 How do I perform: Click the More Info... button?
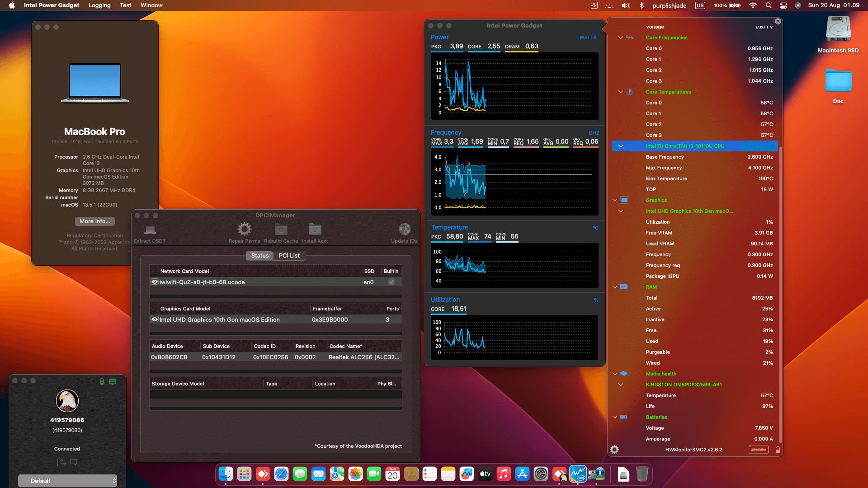pos(94,221)
